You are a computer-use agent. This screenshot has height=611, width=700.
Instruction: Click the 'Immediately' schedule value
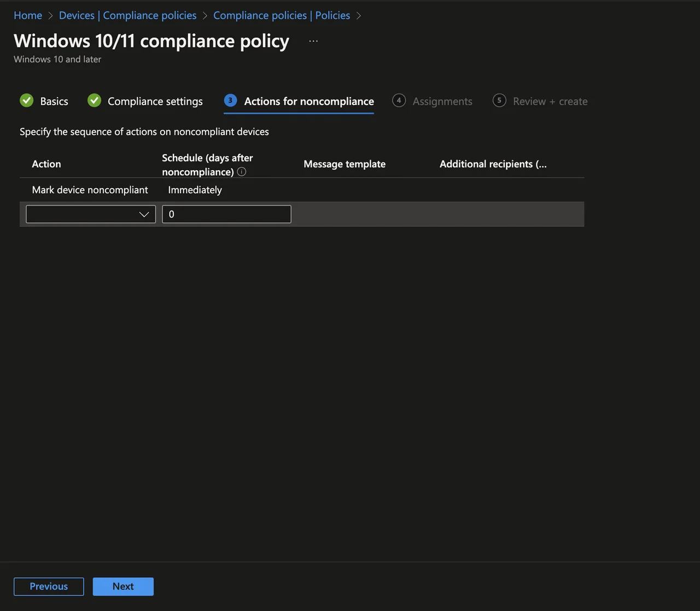coord(195,190)
